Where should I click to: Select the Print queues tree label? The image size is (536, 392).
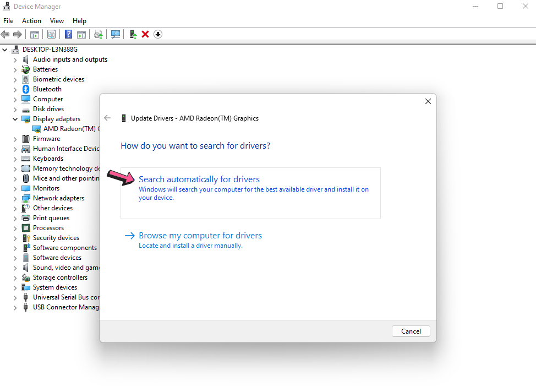click(51, 218)
